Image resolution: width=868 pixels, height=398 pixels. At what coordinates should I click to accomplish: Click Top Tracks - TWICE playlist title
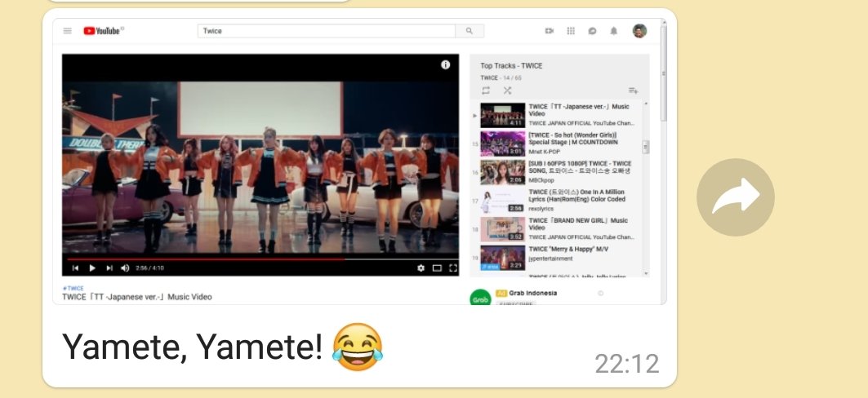tap(511, 66)
